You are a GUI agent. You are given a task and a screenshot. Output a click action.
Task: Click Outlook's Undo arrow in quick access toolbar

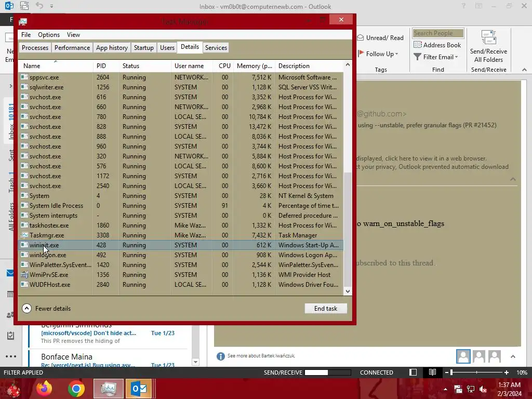(x=39, y=6)
